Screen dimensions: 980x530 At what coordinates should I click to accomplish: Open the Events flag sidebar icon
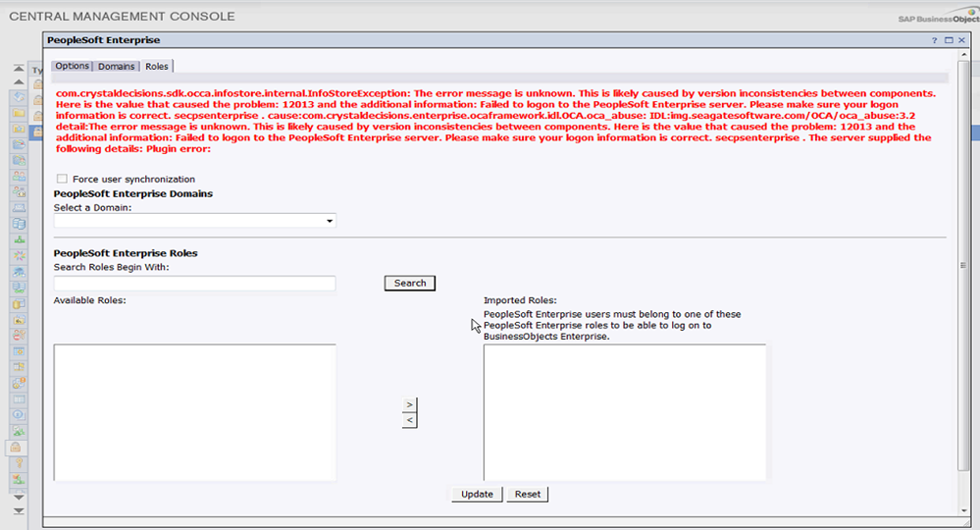(x=19, y=367)
